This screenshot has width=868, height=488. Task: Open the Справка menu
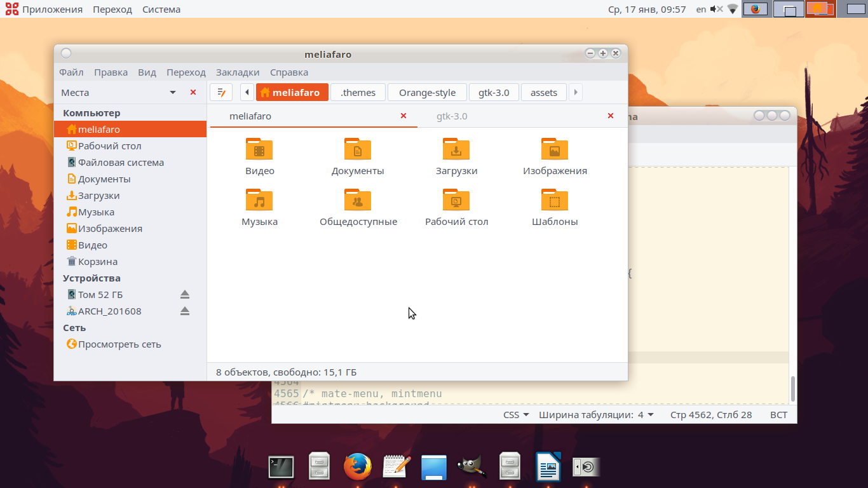(x=289, y=72)
